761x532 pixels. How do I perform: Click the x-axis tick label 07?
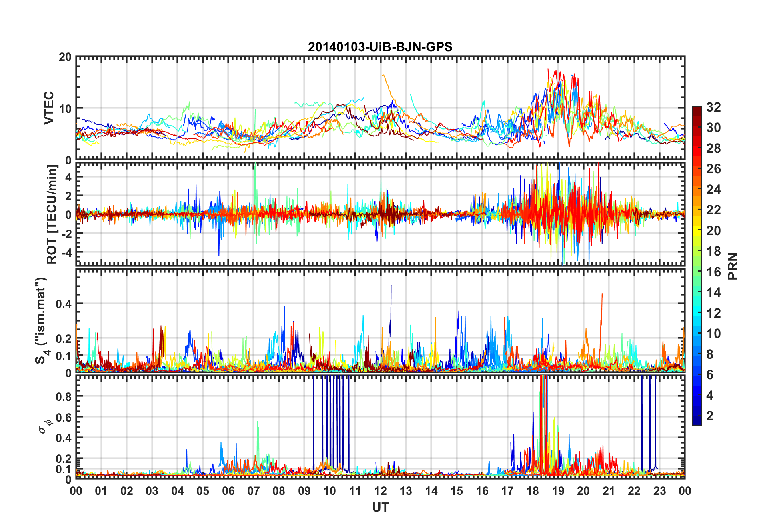point(254,491)
